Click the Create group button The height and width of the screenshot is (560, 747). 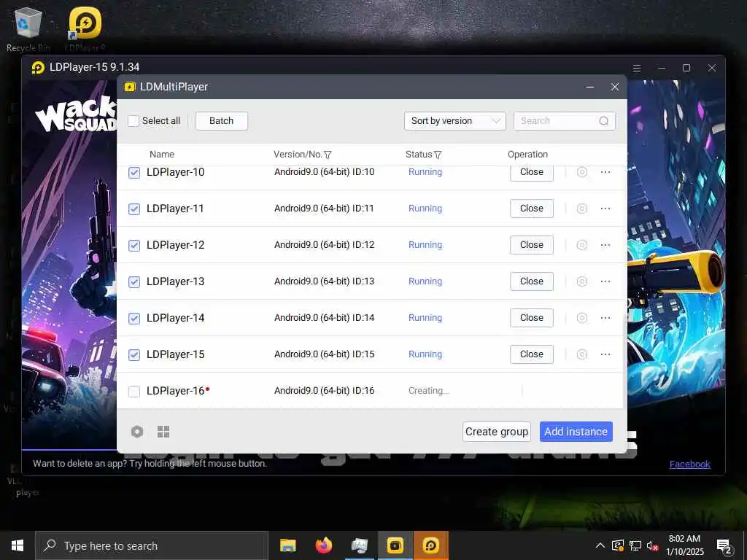tap(496, 432)
